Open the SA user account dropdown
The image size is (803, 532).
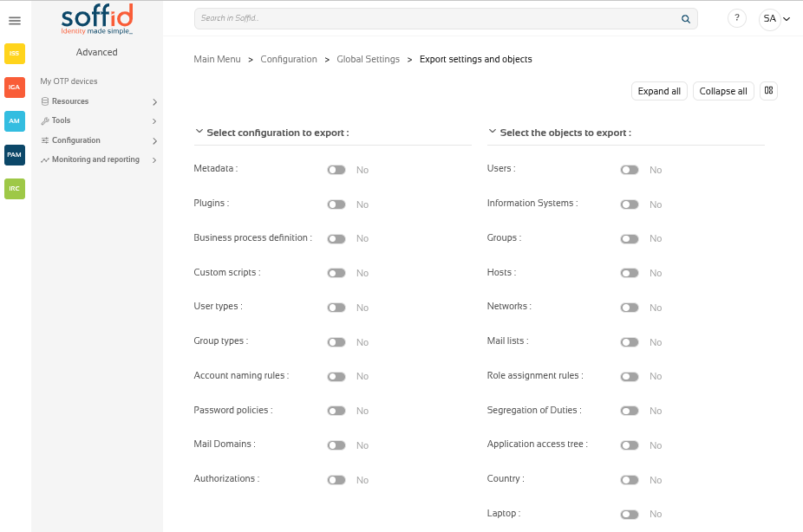774,19
